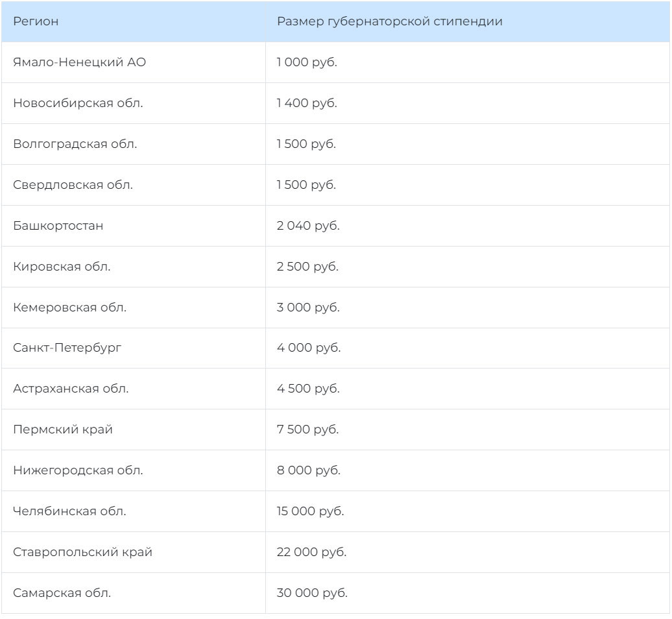Select the 'Ставропольский край' cell

pyautogui.click(x=82, y=552)
